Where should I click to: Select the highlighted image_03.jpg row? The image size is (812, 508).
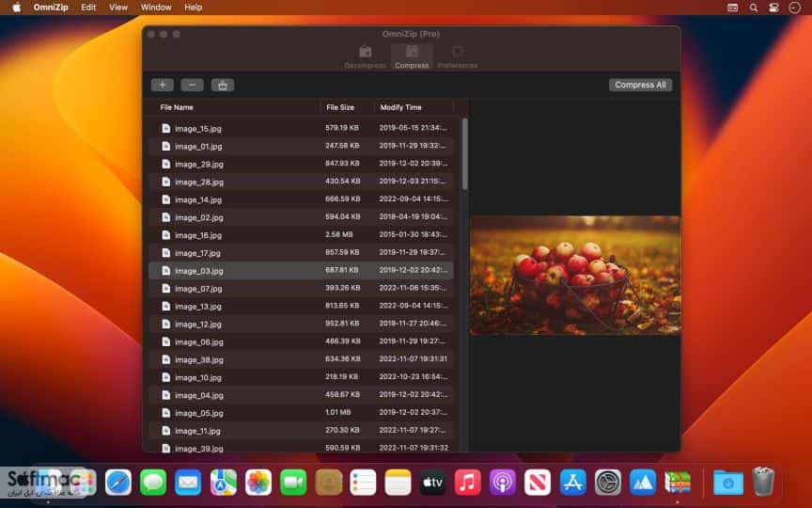point(301,271)
